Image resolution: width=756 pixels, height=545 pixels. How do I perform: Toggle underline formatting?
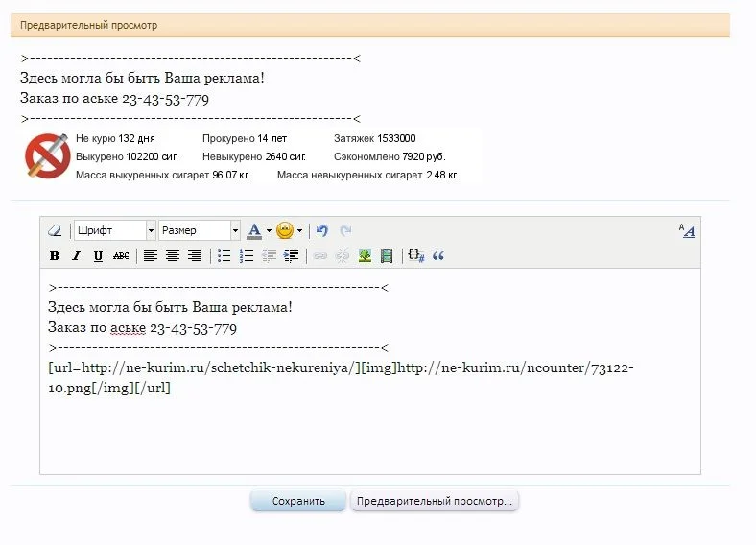point(98,256)
